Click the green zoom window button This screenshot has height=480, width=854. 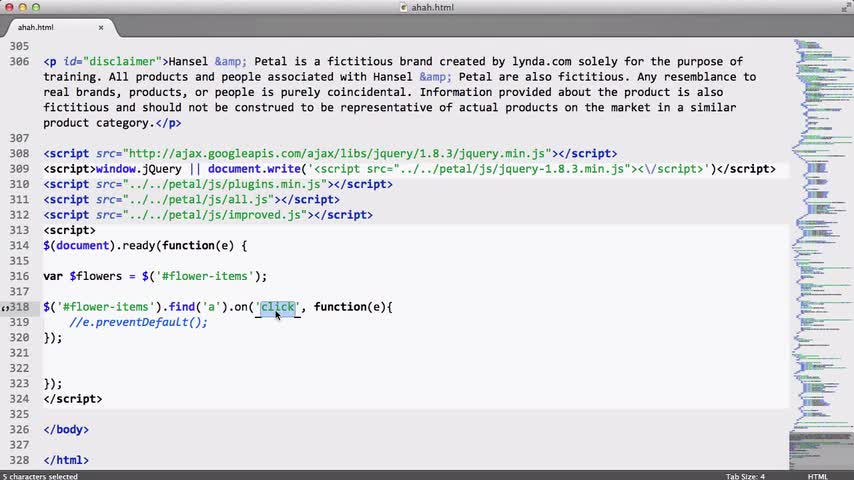(x=36, y=7)
